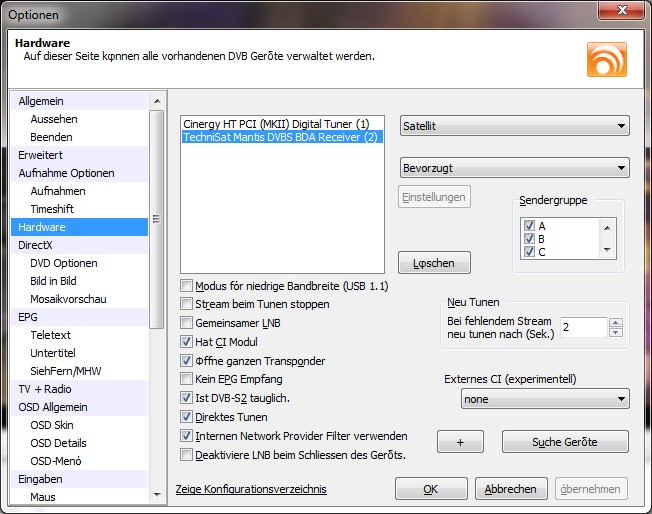This screenshot has width=652, height=514.
Task: Open TV + Radio settings
Action: click(79, 389)
